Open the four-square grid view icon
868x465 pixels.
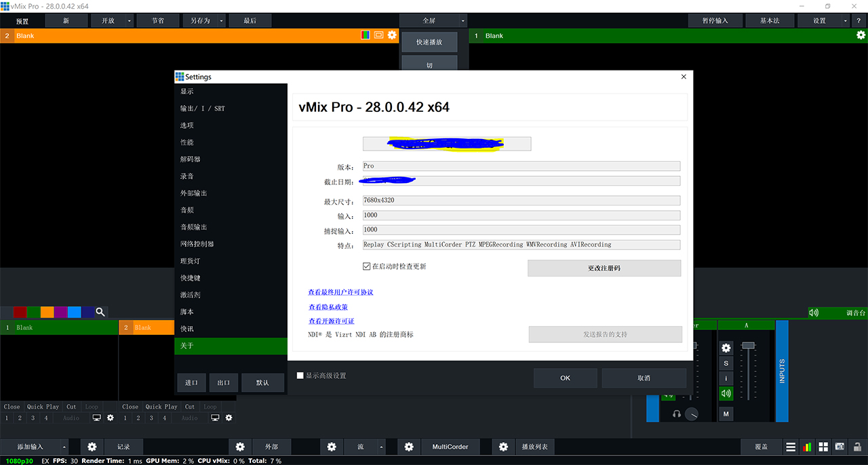[x=823, y=447]
